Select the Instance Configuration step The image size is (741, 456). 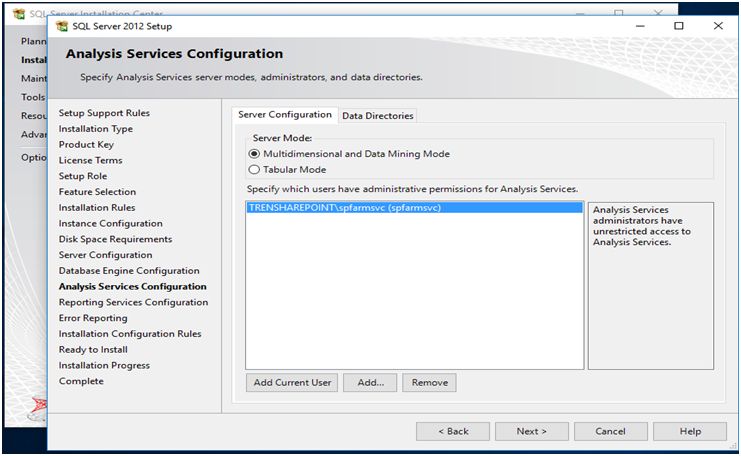(110, 224)
